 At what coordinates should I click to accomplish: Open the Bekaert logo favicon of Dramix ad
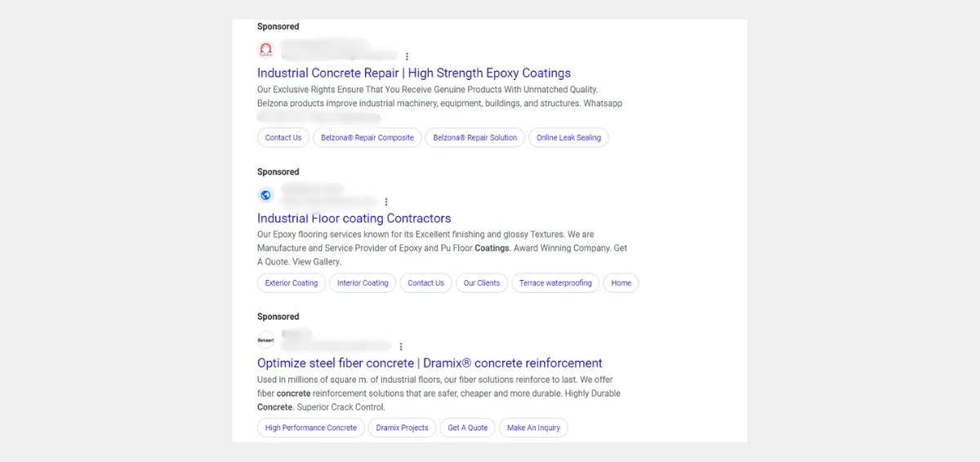tap(265, 340)
